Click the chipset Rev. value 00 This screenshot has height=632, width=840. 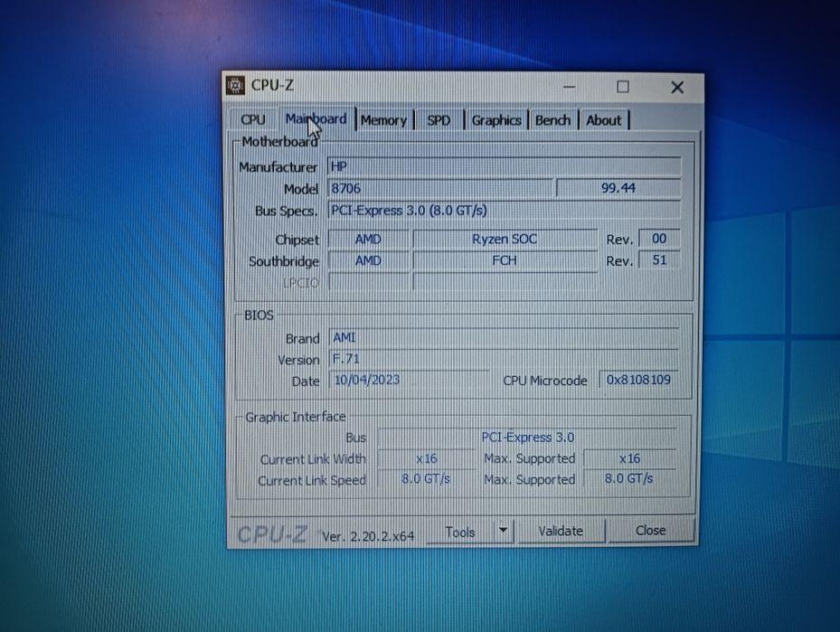[x=659, y=239]
